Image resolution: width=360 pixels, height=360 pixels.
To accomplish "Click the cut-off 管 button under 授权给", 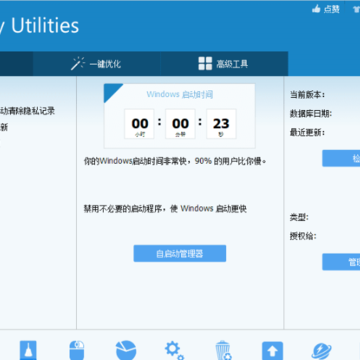I will 341,262.
